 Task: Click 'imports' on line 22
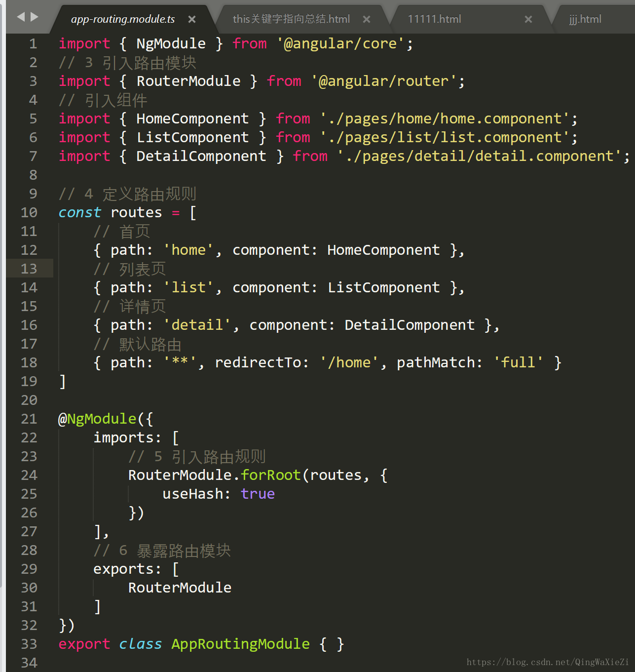(x=123, y=437)
